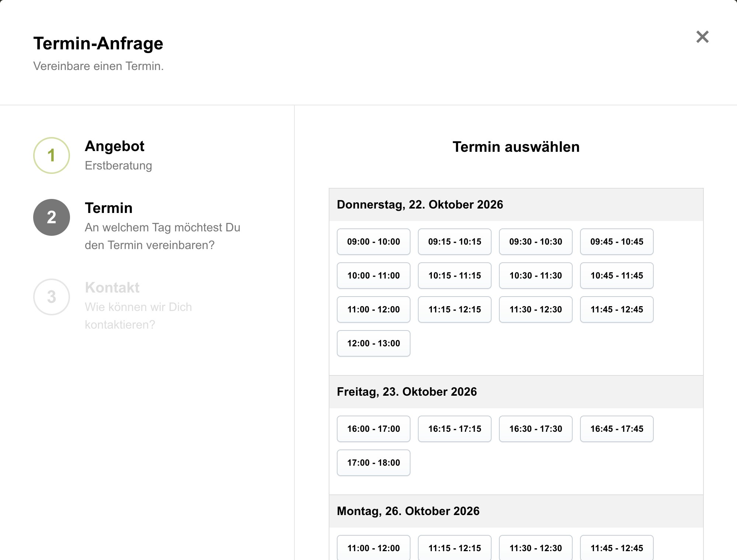The image size is (737, 560).
Task: Choose Friday slot 16:45 - 17:45
Action: click(617, 429)
